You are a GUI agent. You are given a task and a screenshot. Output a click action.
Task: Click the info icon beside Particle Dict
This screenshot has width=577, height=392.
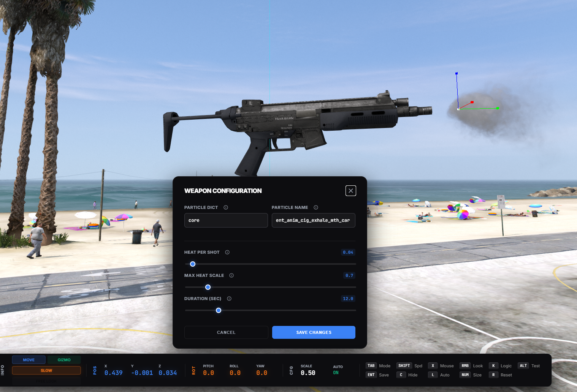pyautogui.click(x=226, y=207)
